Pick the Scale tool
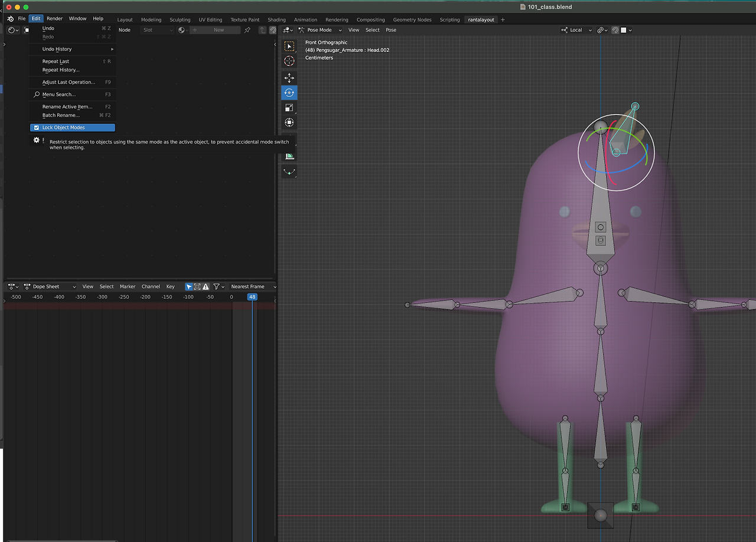756x542 pixels. pyautogui.click(x=289, y=107)
